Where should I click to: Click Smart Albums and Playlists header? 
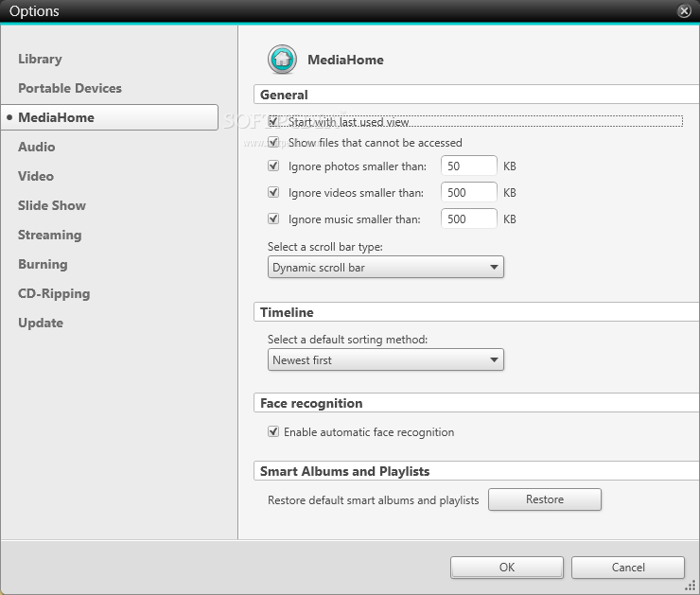(x=476, y=471)
